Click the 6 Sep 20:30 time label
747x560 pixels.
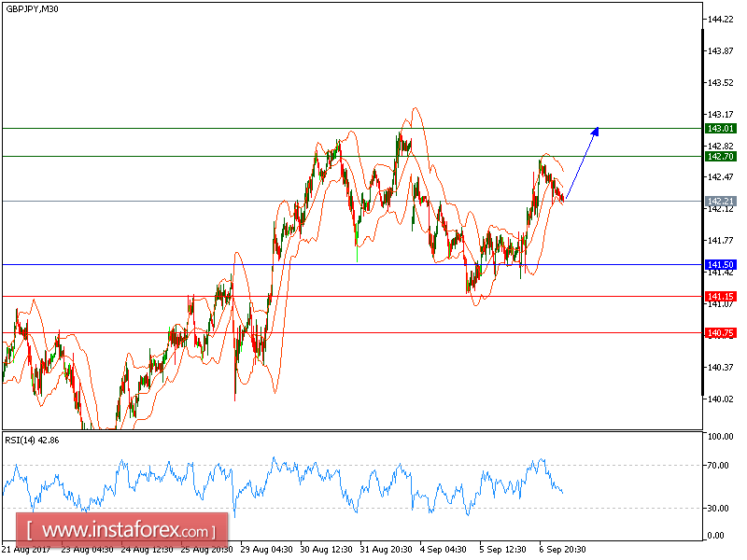[563, 550]
